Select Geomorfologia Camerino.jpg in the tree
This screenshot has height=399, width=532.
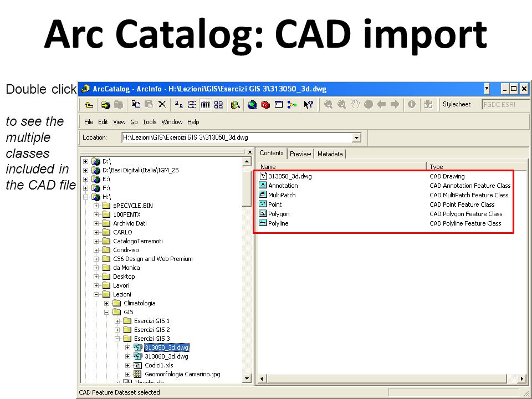point(182,374)
